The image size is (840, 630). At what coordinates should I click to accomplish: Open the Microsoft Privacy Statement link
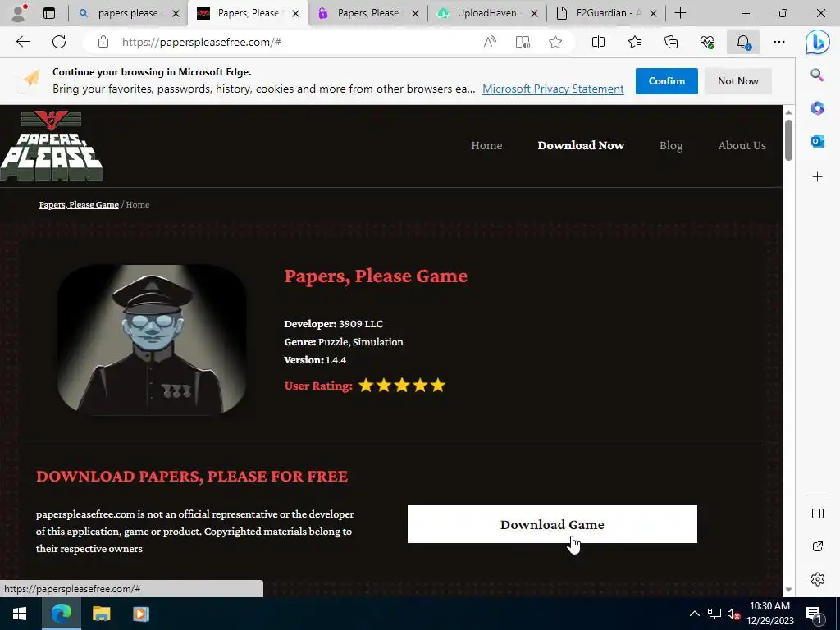[x=553, y=89]
